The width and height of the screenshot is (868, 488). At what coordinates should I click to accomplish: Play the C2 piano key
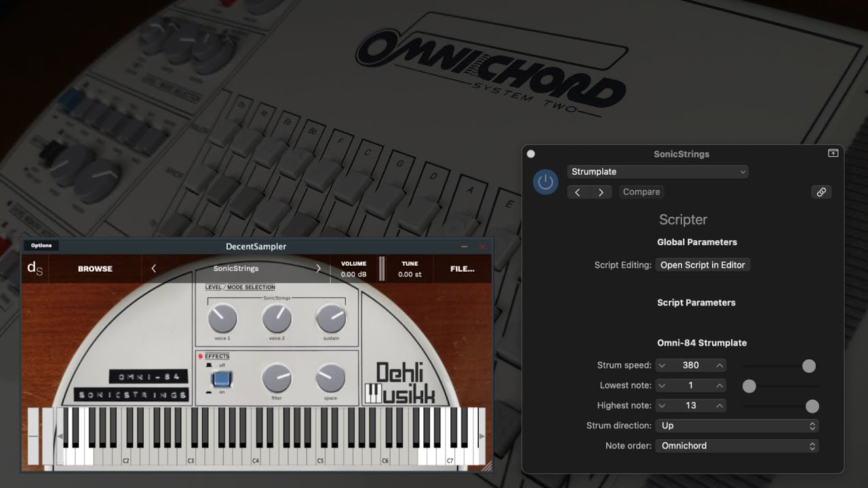click(x=126, y=455)
